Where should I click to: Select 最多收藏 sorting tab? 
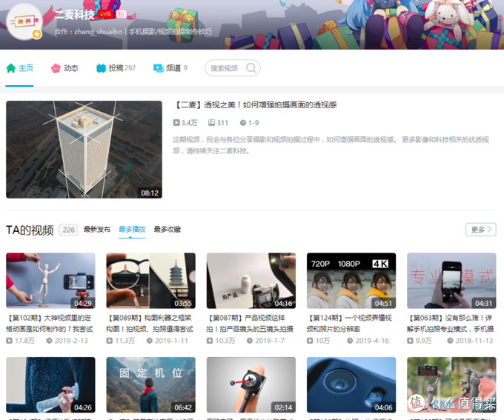(167, 230)
